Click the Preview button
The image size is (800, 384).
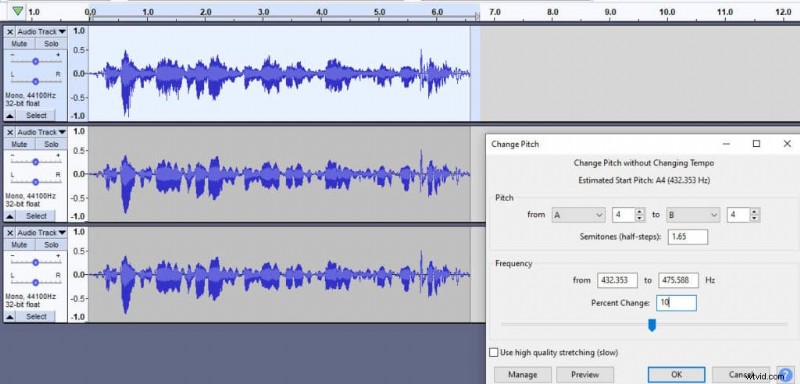[x=585, y=375]
